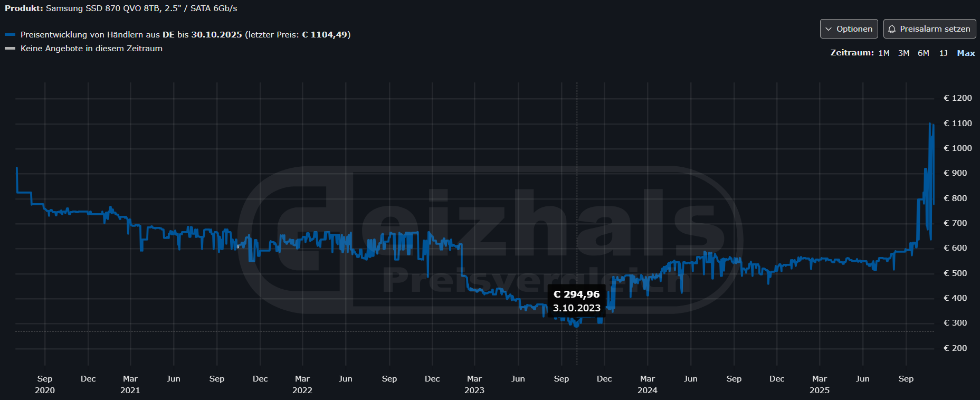
Task: Click the product title Samsung SSD 870 QVO
Action: point(141,8)
